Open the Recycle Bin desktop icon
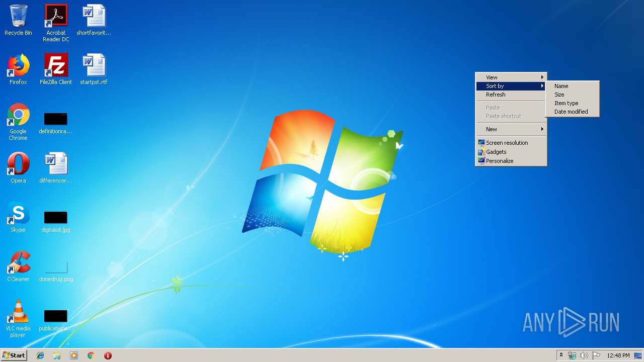Screen dimensions: 644x362 click(x=18, y=20)
